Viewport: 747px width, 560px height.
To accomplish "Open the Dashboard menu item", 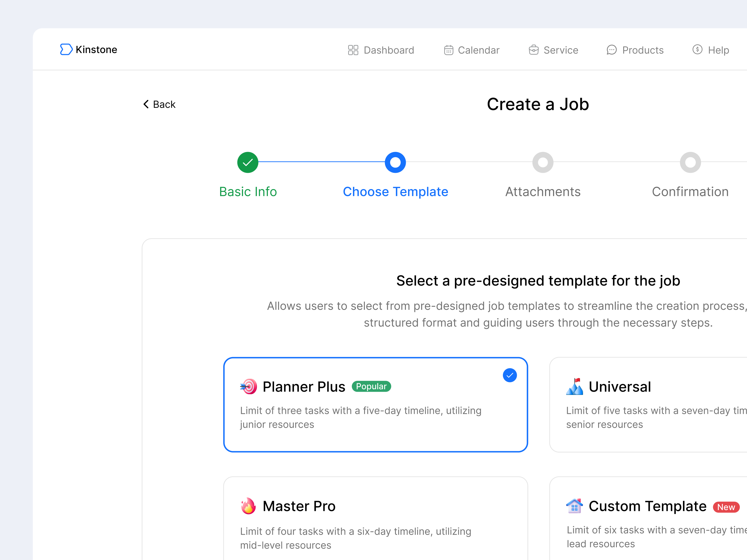I will click(388, 50).
